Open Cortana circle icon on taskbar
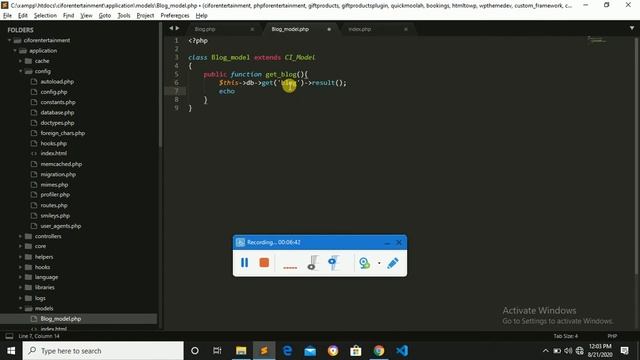640x360 pixels. coord(195,351)
